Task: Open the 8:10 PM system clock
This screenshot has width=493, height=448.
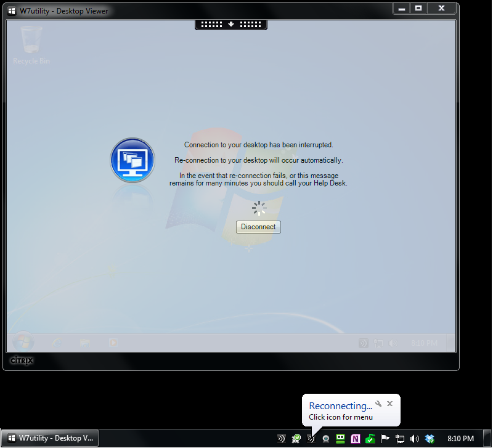Action: click(460, 439)
